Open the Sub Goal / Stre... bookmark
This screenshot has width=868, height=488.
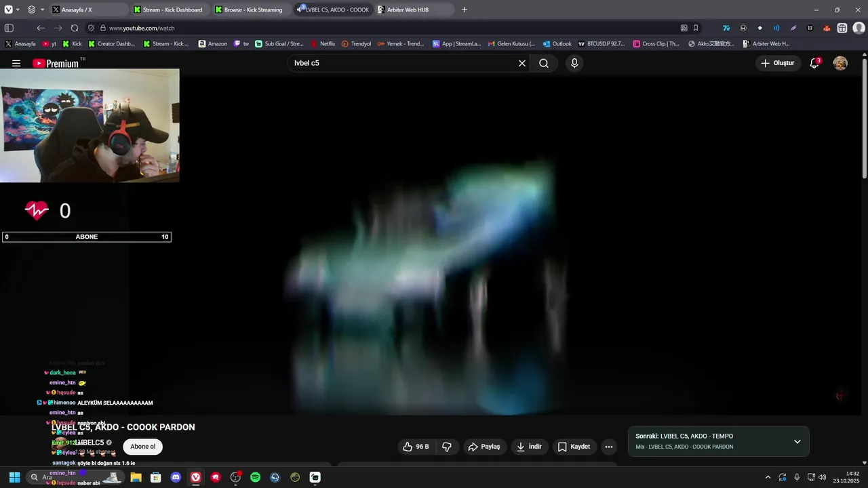[279, 43]
